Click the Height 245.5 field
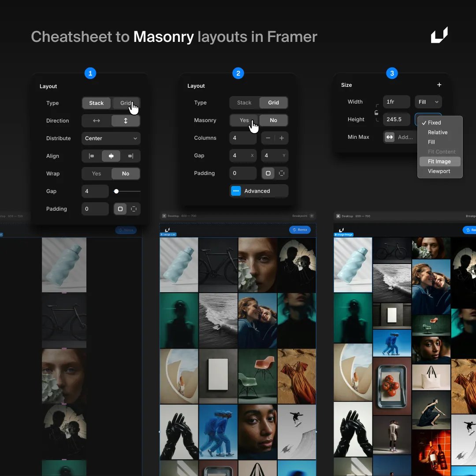 point(397,119)
